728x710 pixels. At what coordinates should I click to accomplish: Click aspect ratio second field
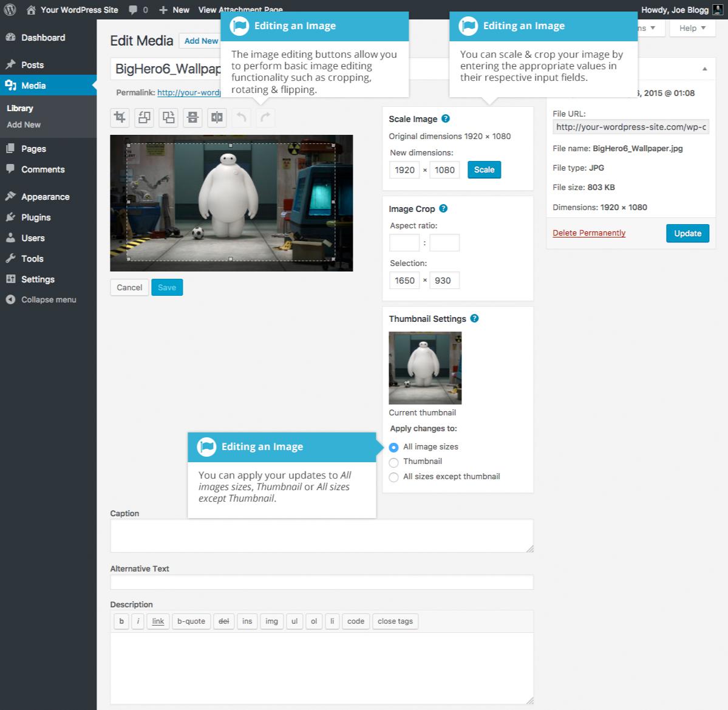tap(444, 243)
